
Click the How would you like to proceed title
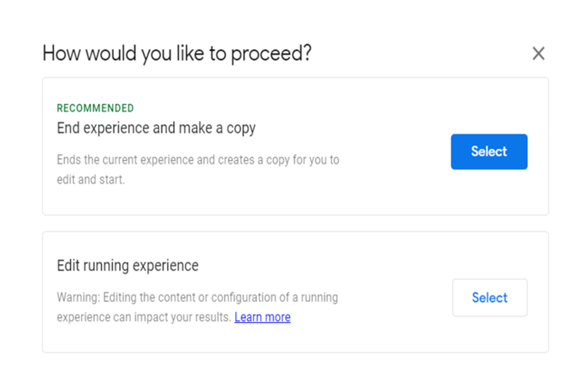[x=176, y=54]
